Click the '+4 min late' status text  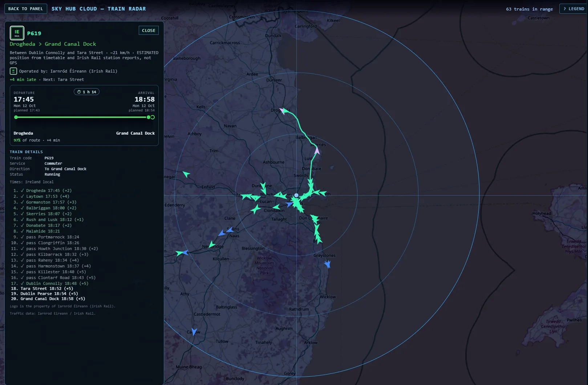click(x=23, y=79)
